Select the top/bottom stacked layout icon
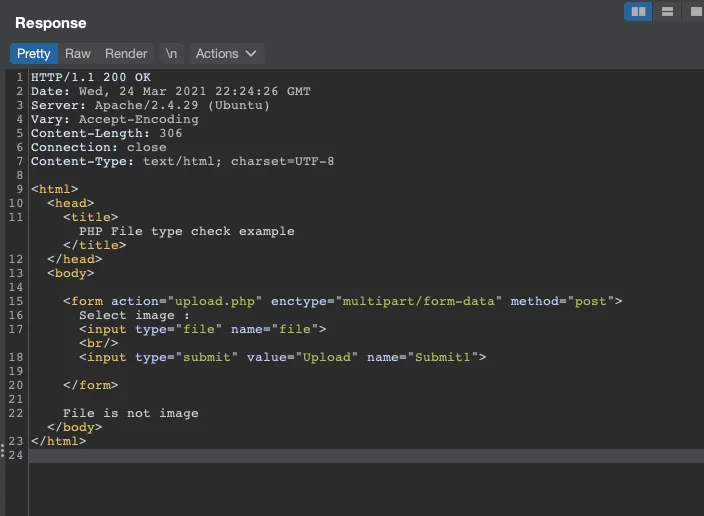The width and height of the screenshot is (704, 516). click(x=668, y=12)
